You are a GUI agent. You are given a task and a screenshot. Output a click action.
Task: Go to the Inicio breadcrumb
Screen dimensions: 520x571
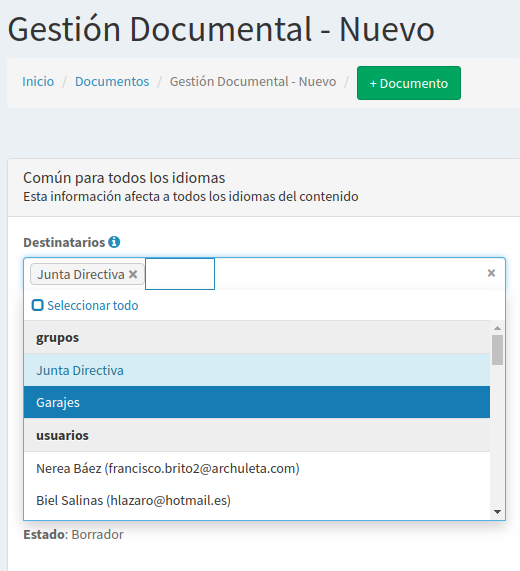[38, 82]
